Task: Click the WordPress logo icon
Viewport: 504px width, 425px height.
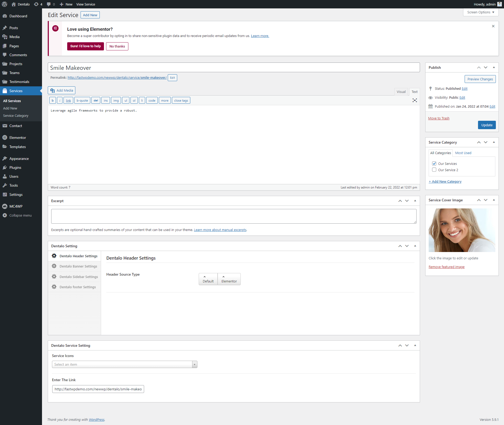Action: 4,4
